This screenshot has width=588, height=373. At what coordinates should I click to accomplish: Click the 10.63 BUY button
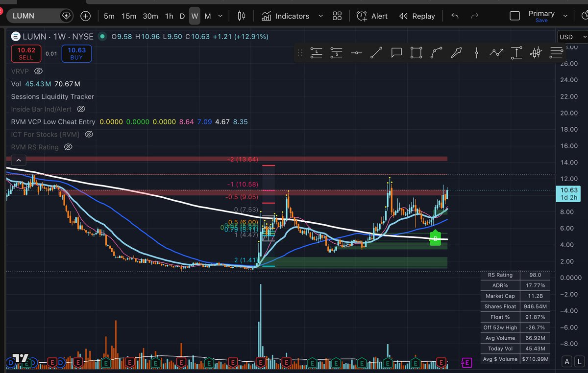point(76,53)
